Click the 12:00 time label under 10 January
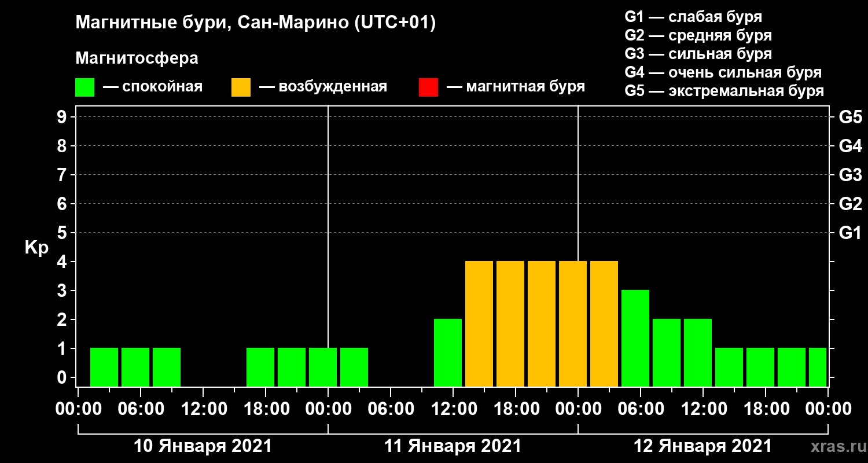The width and height of the screenshot is (868, 463). [x=203, y=409]
